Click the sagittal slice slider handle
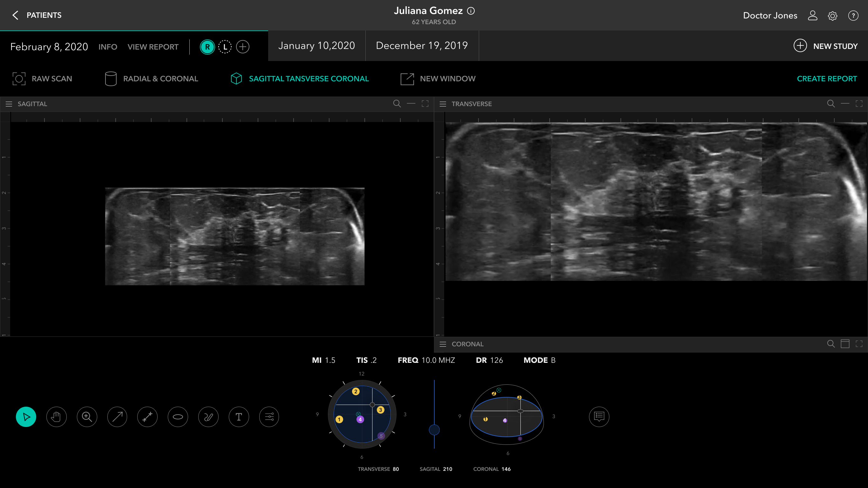Image resolution: width=868 pixels, height=488 pixels. click(434, 430)
